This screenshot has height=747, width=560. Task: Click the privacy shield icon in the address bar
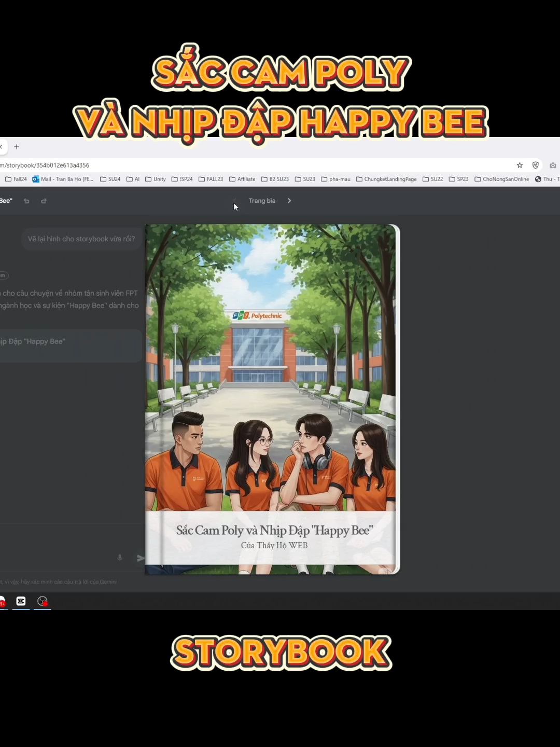click(535, 165)
